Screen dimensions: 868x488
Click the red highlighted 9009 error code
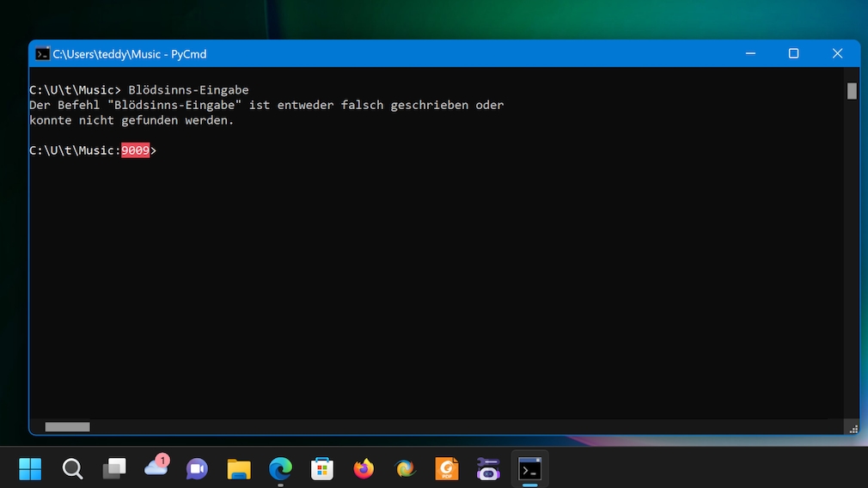point(136,150)
